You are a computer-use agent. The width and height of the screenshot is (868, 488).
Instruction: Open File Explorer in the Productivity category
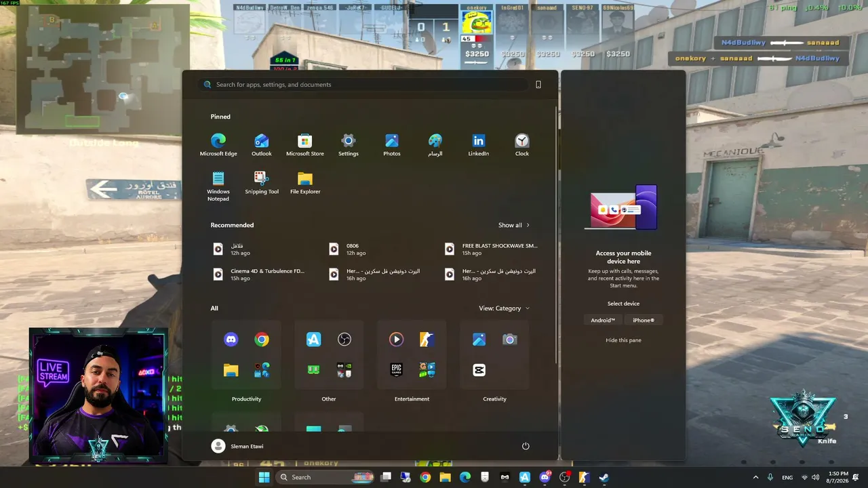coord(231,370)
